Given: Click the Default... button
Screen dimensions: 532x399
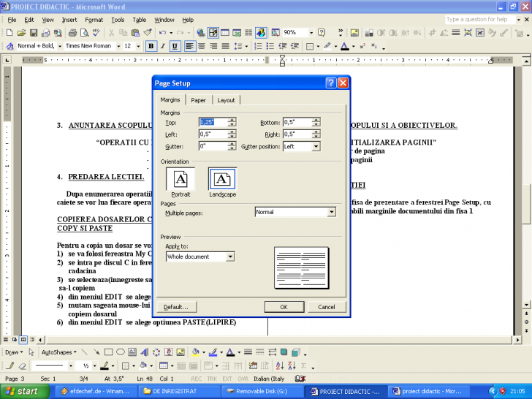Looking at the screenshot, I should pos(176,307).
